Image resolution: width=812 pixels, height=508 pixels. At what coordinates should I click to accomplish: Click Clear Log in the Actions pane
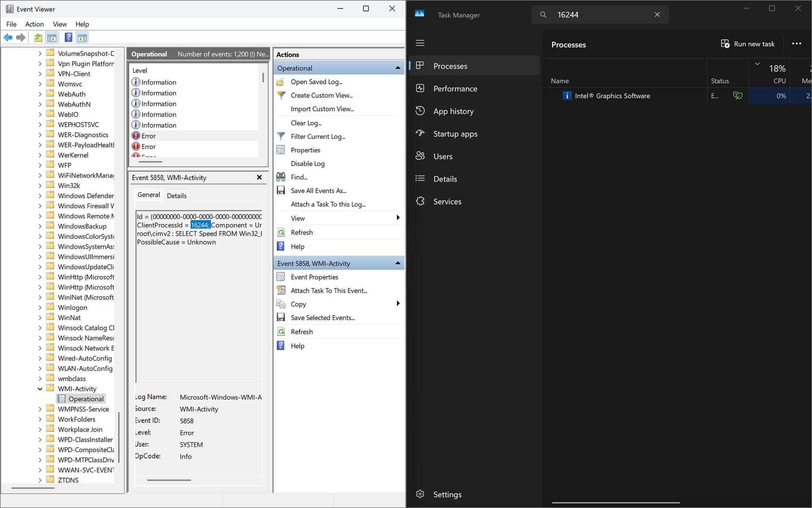click(x=306, y=123)
